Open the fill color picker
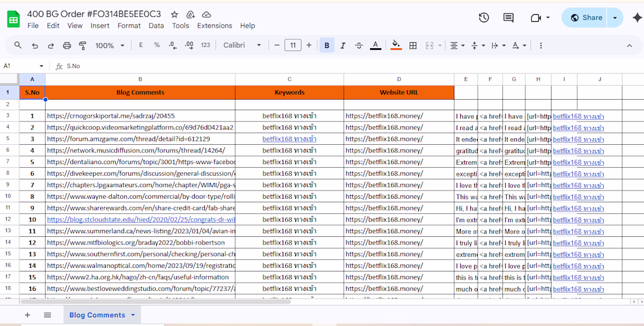Screen dimensions: 644x326 point(396,45)
